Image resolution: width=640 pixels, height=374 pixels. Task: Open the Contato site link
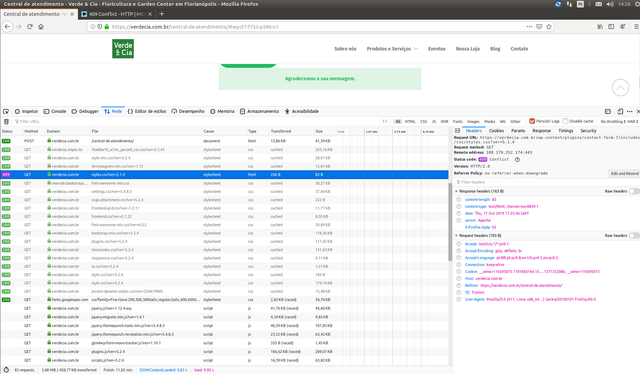click(519, 49)
